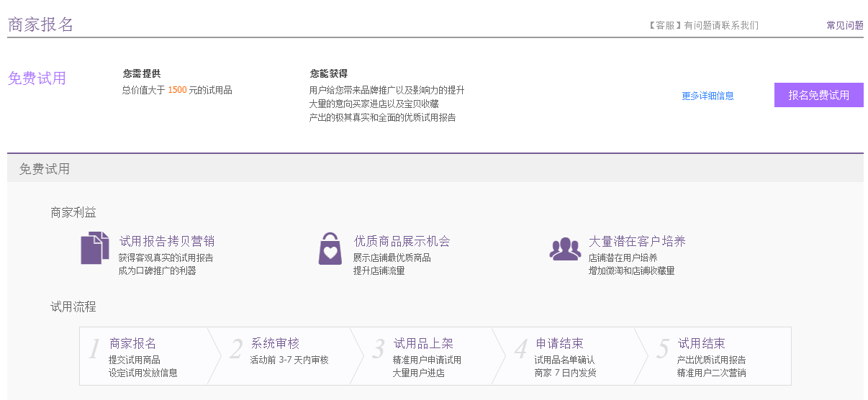Open the 更多详细信息 link
The image size is (868, 400).
point(707,96)
